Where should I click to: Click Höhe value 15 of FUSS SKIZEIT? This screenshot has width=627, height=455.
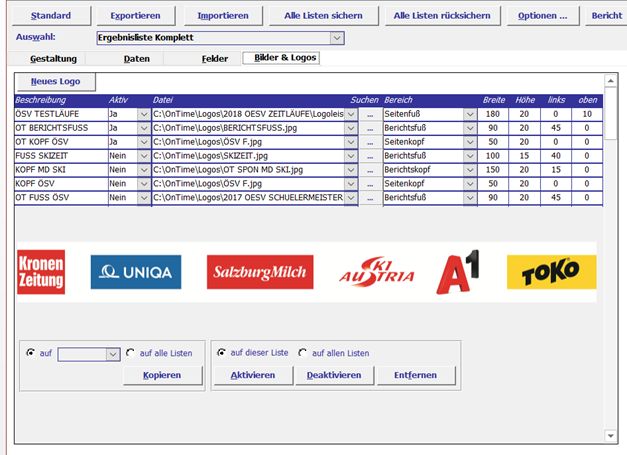pyautogui.click(x=524, y=156)
